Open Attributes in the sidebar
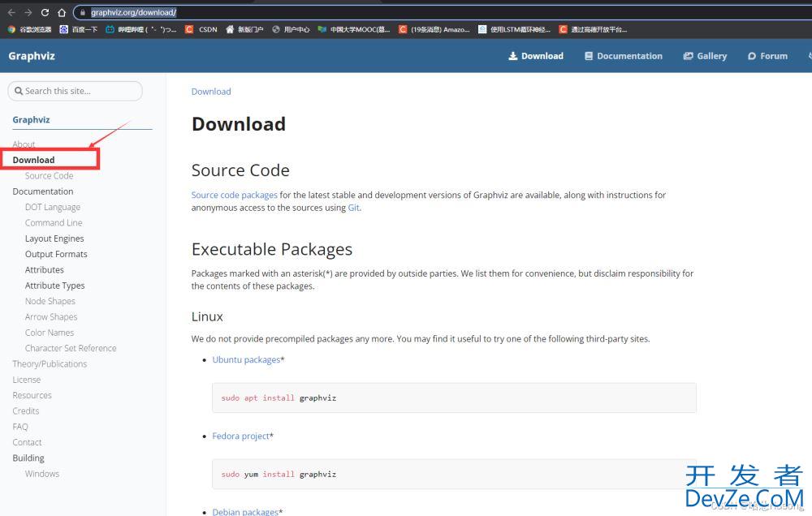 [x=45, y=269]
